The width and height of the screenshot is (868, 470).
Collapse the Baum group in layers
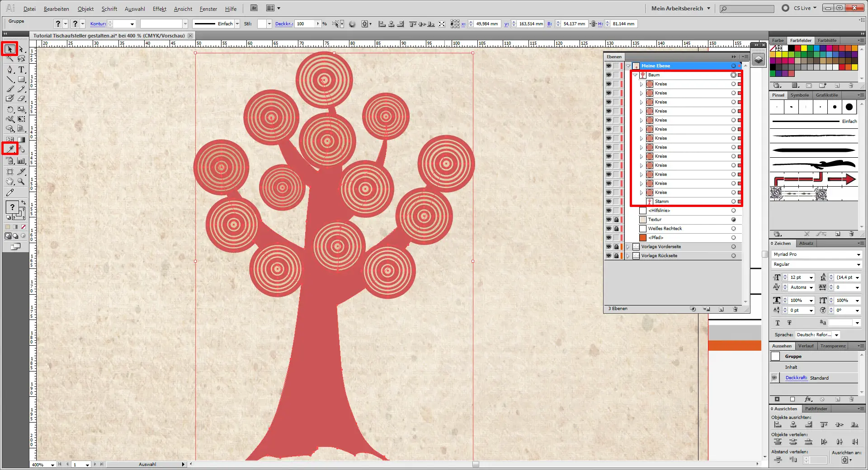coord(635,75)
